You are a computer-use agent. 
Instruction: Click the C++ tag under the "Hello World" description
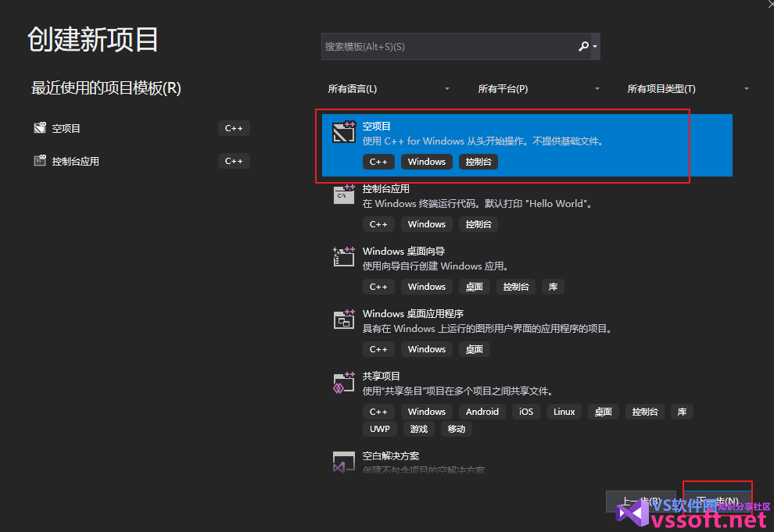pos(378,224)
